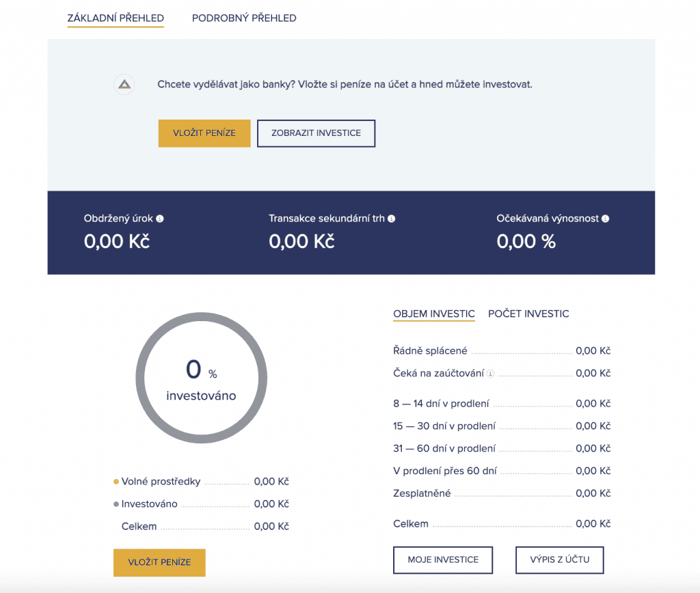
Task: Click the yellow Volné prostředky legend dot
Action: (x=116, y=482)
